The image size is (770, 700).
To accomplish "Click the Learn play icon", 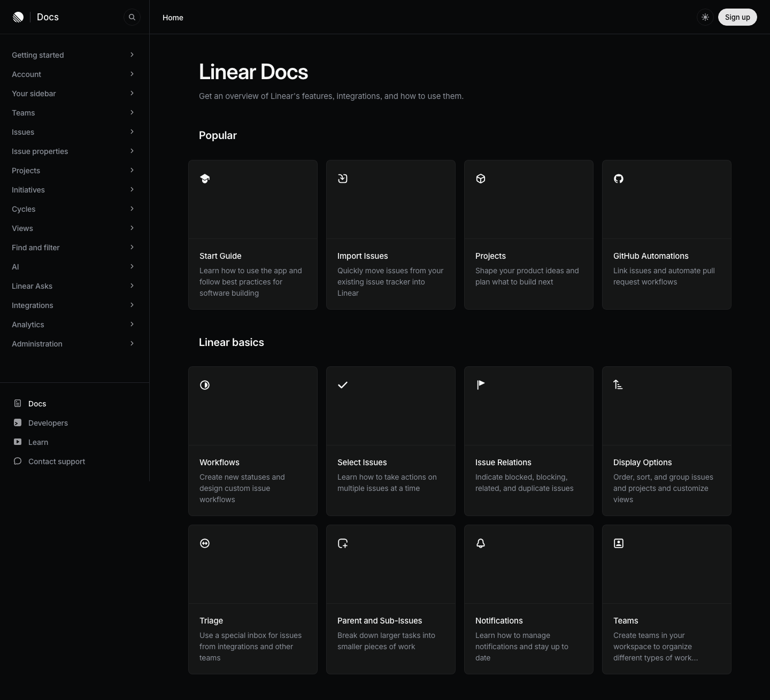I will pyautogui.click(x=18, y=442).
